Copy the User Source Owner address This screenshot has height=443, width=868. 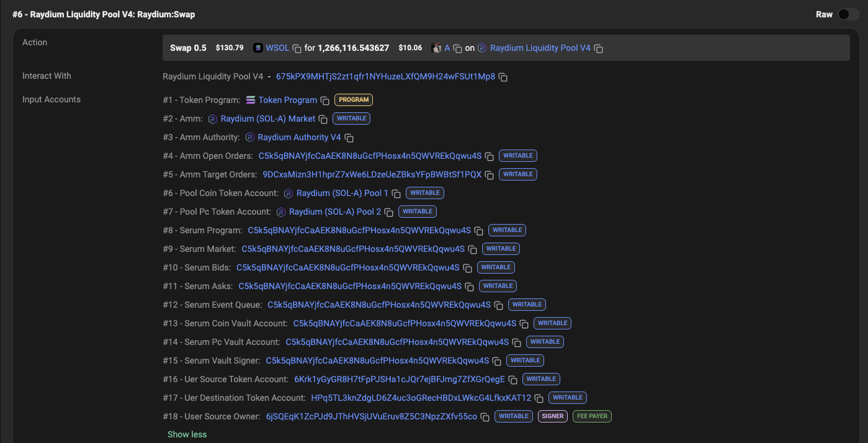(x=485, y=417)
